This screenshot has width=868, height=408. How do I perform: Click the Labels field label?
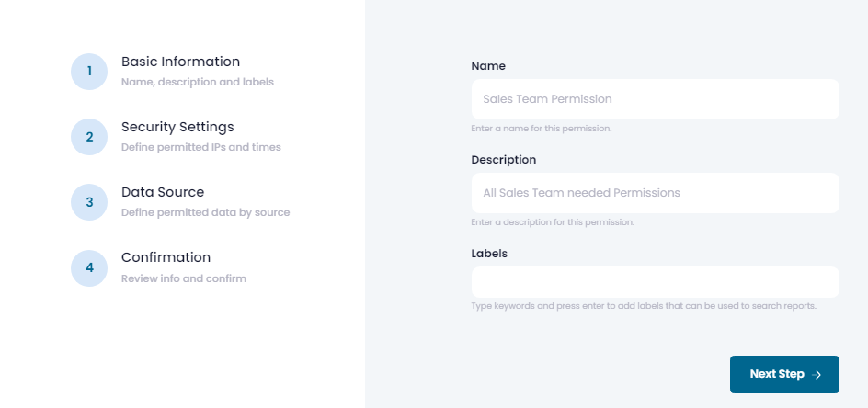point(489,253)
